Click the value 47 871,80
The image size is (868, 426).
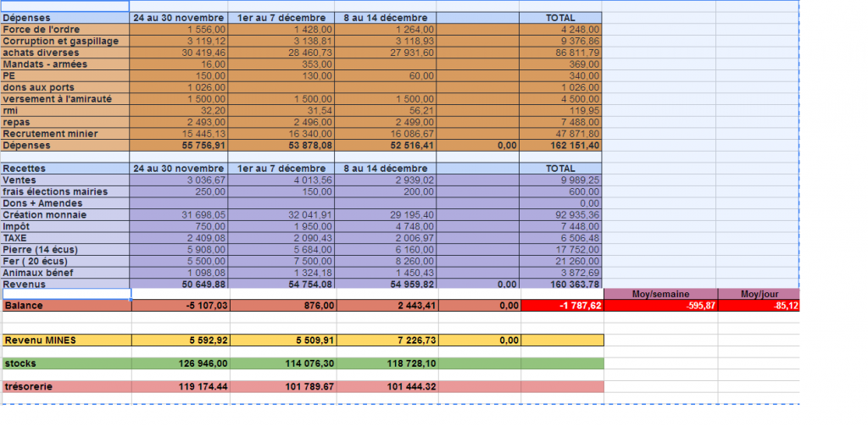pyautogui.click(x=561, y=134)
